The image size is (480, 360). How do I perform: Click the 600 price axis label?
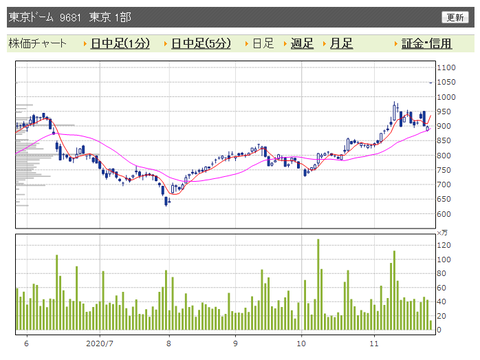pyautogui.click(x=444, y=214)
